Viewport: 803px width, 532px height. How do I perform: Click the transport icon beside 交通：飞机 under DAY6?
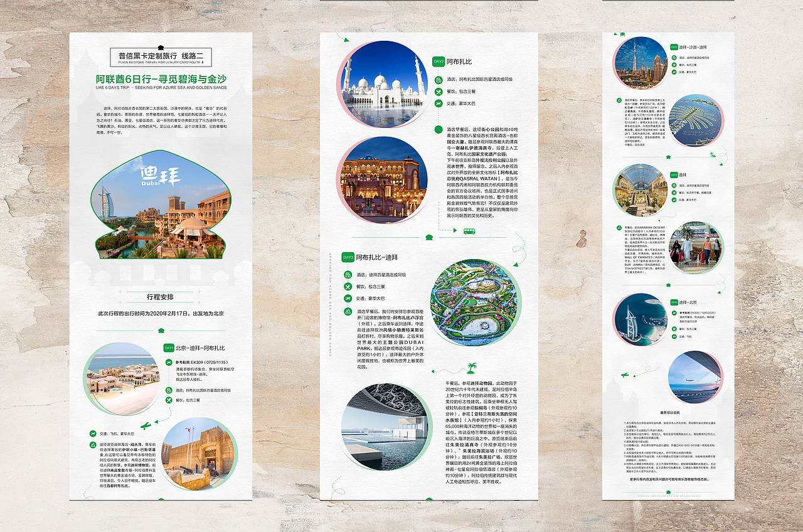point(674,336)
